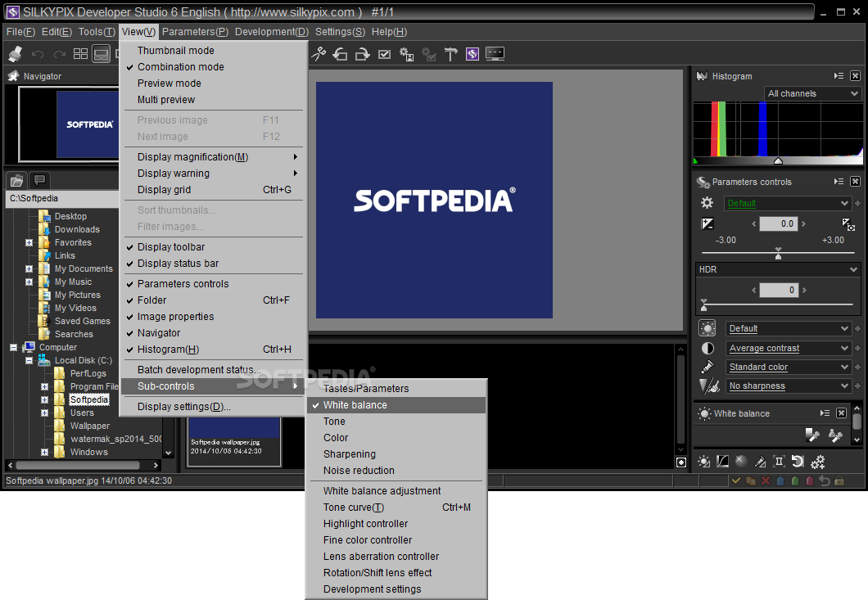868x600 pixels.
Task: Click the sharpness icon beside No sharpness
Action: coord(708,386)
